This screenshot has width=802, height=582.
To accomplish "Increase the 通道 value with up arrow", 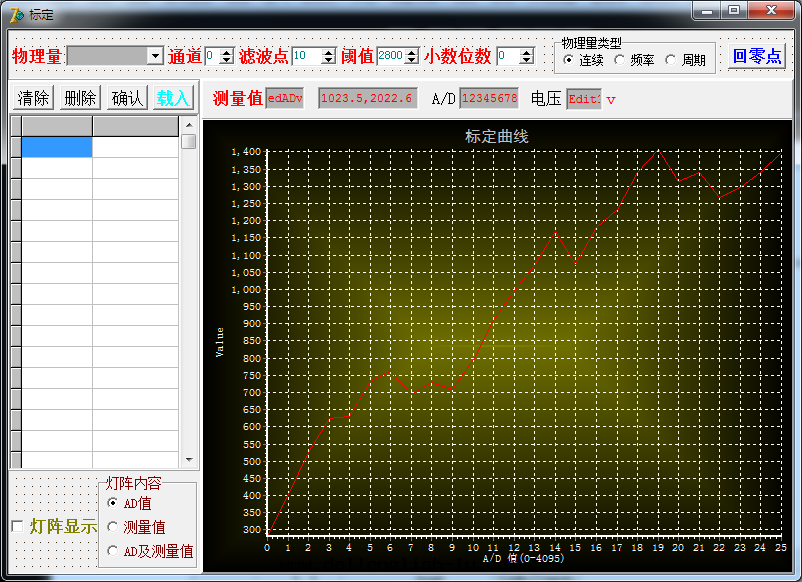I will (226, 52).
